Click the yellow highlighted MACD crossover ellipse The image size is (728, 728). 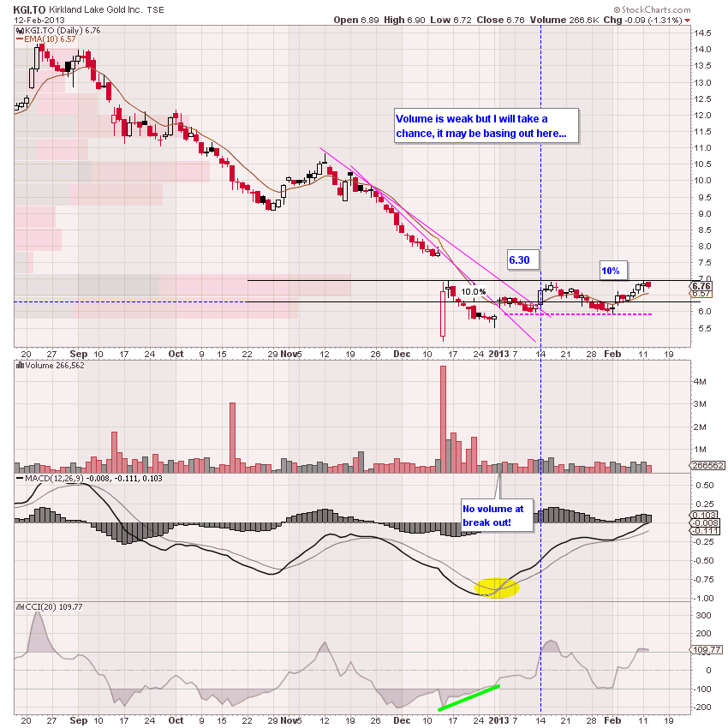pyautogui.click(x=496, y=588)
